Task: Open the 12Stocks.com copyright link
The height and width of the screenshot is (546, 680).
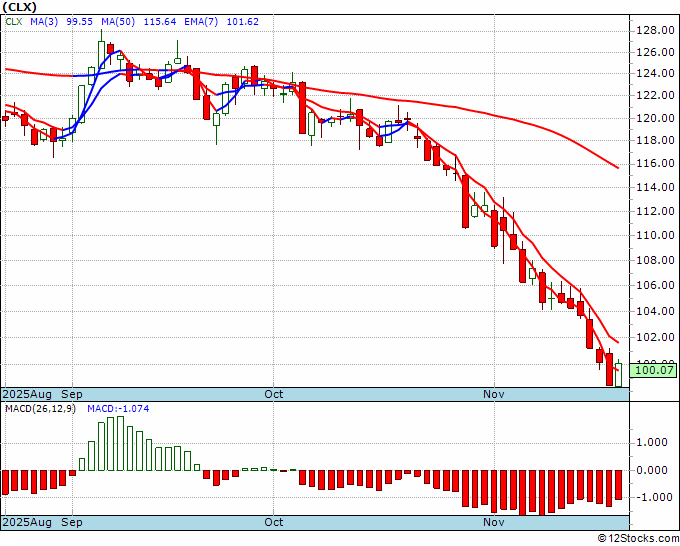Action: [638, 538]
